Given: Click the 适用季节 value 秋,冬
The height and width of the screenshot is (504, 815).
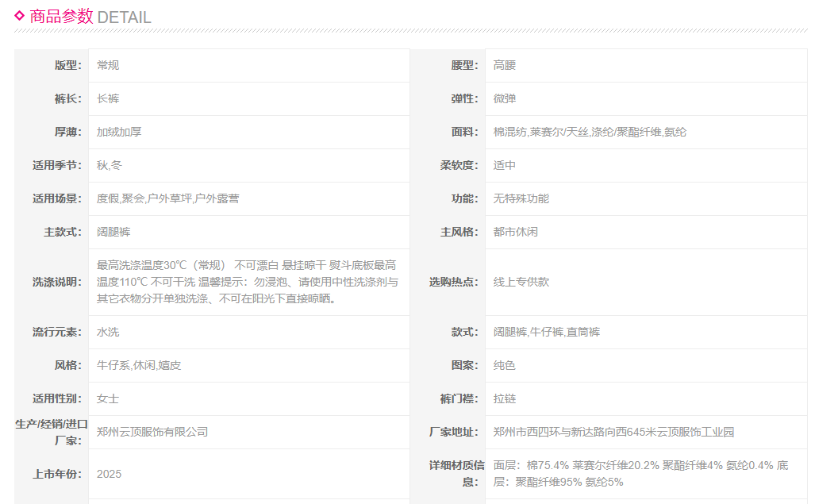Looking at the screenshot, I should 110,165.
